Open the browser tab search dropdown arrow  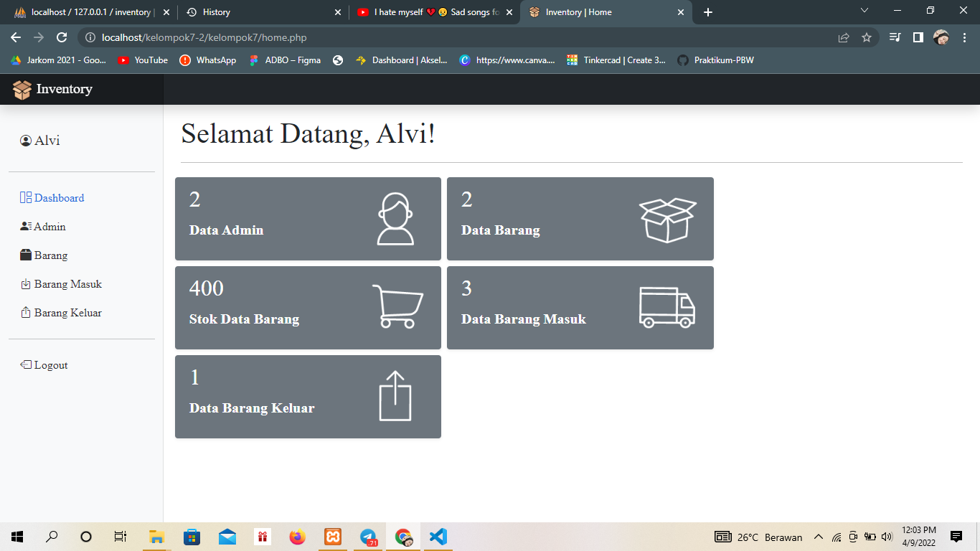click(864, 11)
